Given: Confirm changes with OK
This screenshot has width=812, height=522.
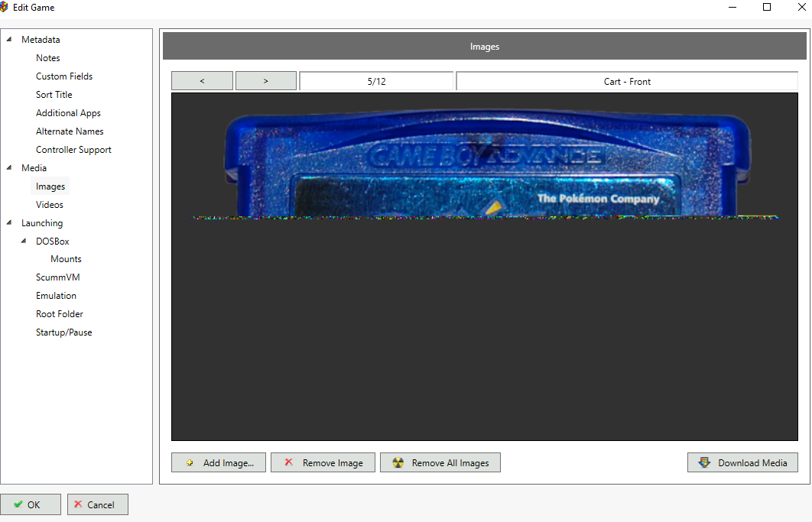Looking at the screenshot, I should tap(31, 504).
